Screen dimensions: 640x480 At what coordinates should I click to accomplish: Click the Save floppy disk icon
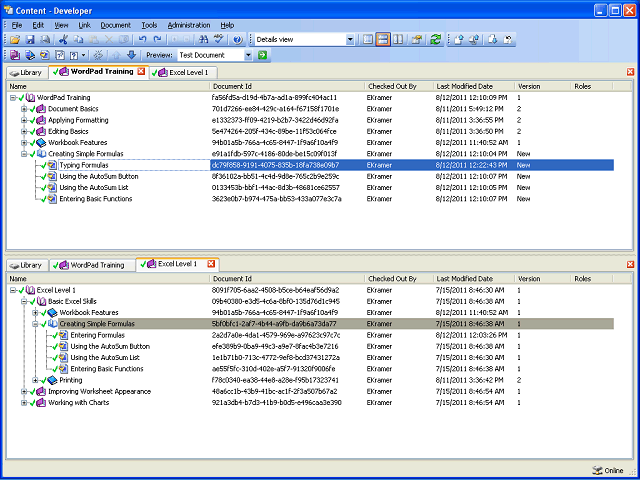pos(30,40)
